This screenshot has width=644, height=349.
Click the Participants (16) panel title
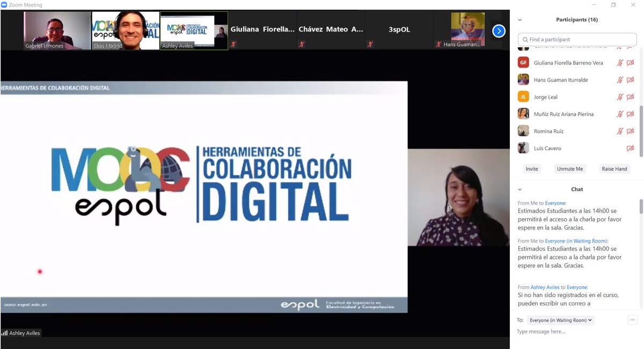(x=577, y=20)
